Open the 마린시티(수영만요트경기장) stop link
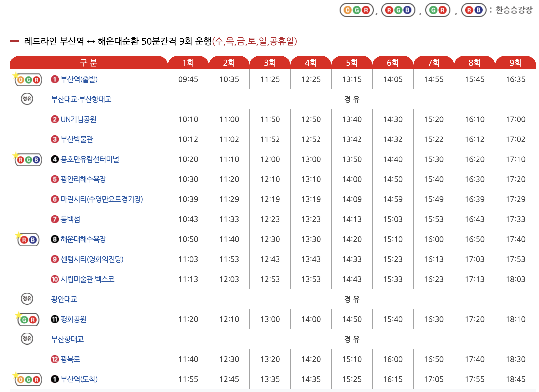This screenshot has width=539, height=392. coord(101,199)
